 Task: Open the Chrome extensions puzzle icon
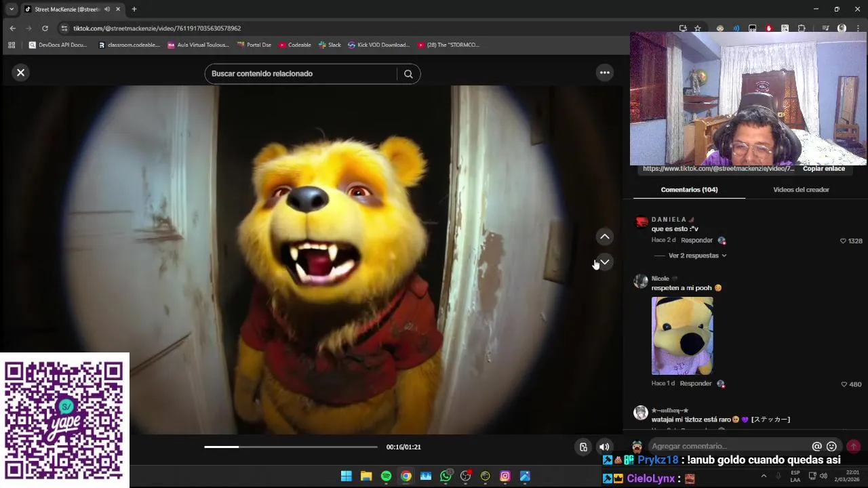[x=802, y=28]
